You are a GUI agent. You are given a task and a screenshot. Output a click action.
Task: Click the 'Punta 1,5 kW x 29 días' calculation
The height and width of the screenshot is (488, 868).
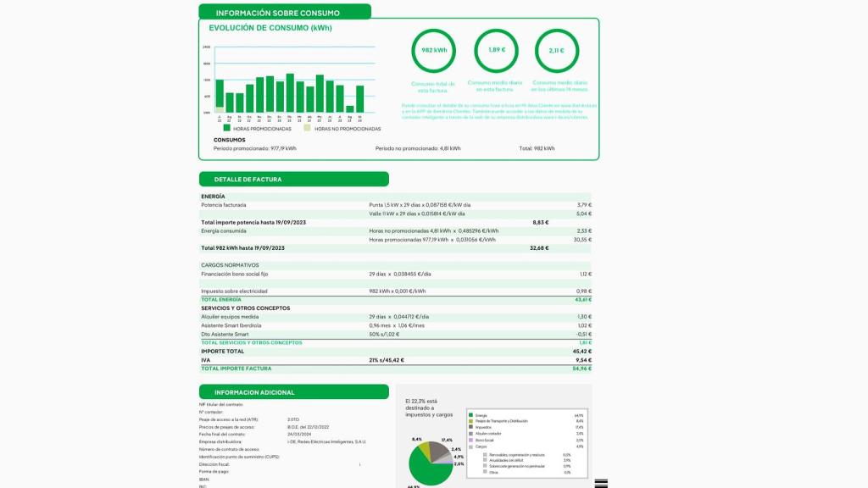[x=420, y=205]
